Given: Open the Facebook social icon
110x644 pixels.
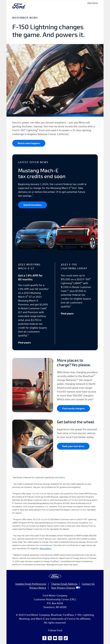Looking at the screenshot, I should (44, 638).
